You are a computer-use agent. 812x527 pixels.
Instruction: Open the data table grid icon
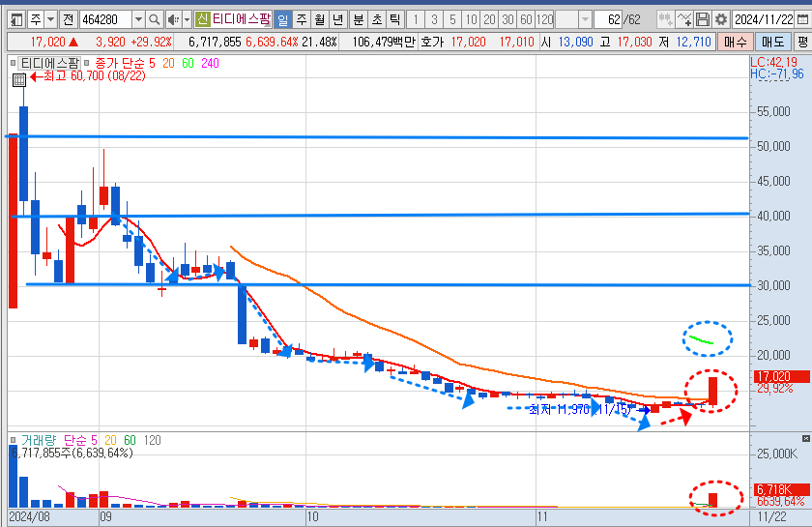(19, 80)
